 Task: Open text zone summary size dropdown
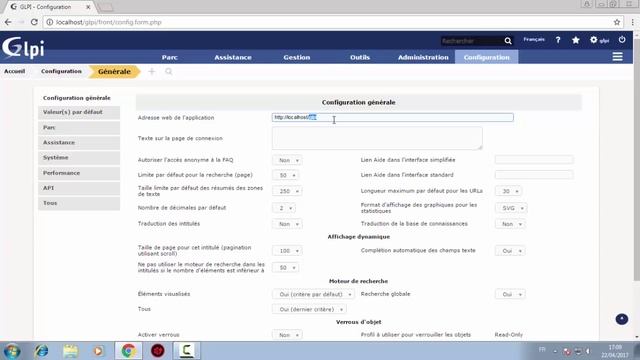tap(287, 191)
